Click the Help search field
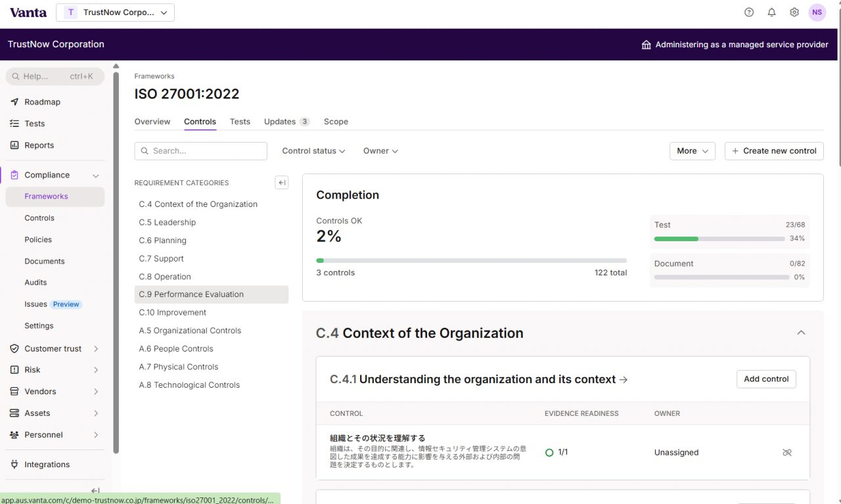841x504 pixels. coord(55,76)
